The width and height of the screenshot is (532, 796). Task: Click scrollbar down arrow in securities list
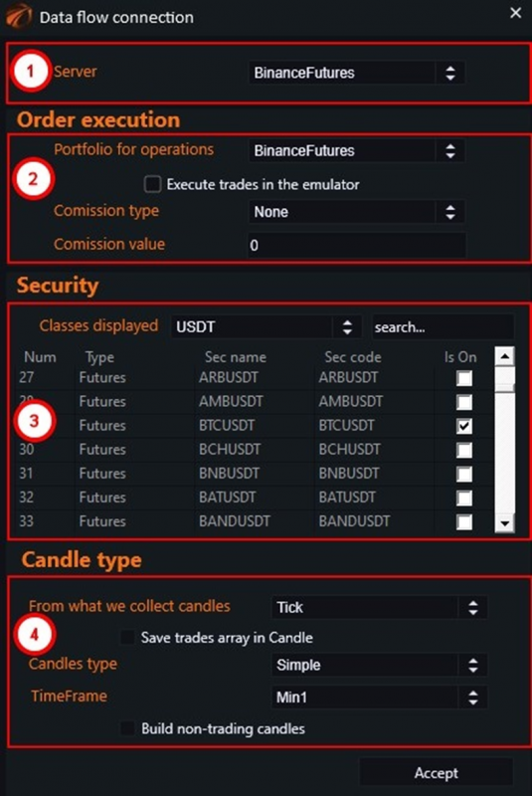(504, 523)
